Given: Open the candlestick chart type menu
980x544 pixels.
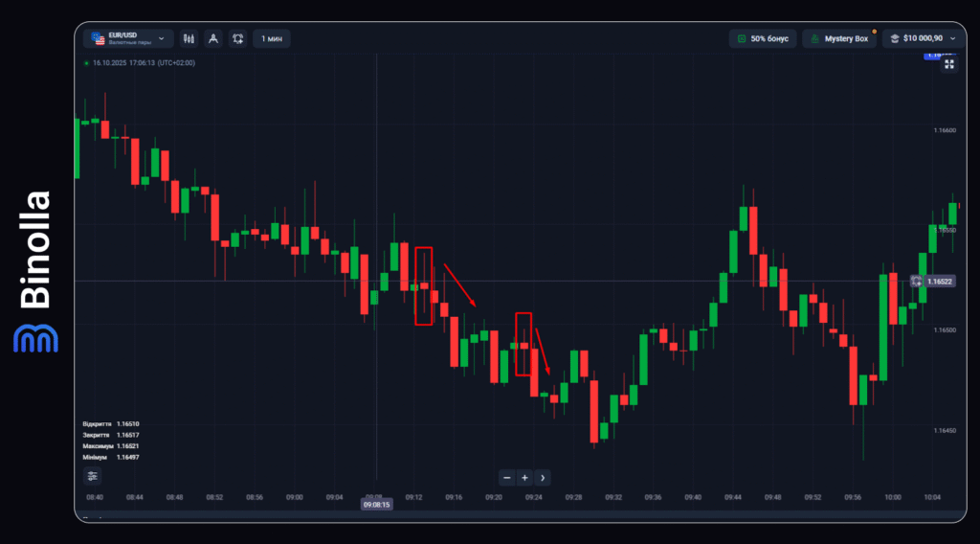Looking at the screenshot, I should [189, 39].
